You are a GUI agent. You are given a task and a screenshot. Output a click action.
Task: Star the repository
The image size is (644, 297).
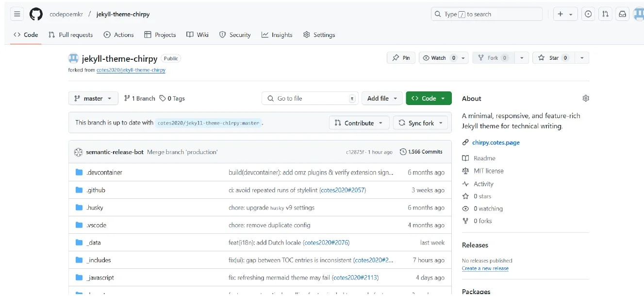556,57
